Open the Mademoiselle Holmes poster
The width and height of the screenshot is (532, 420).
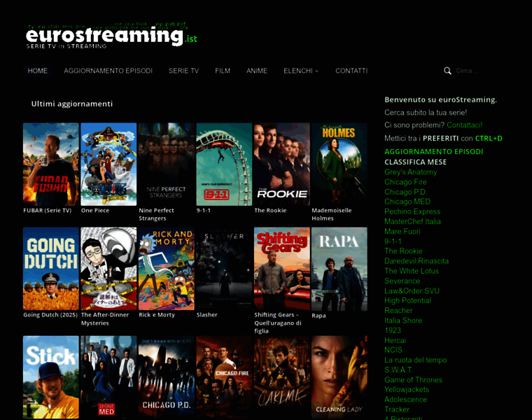point(339,164)
